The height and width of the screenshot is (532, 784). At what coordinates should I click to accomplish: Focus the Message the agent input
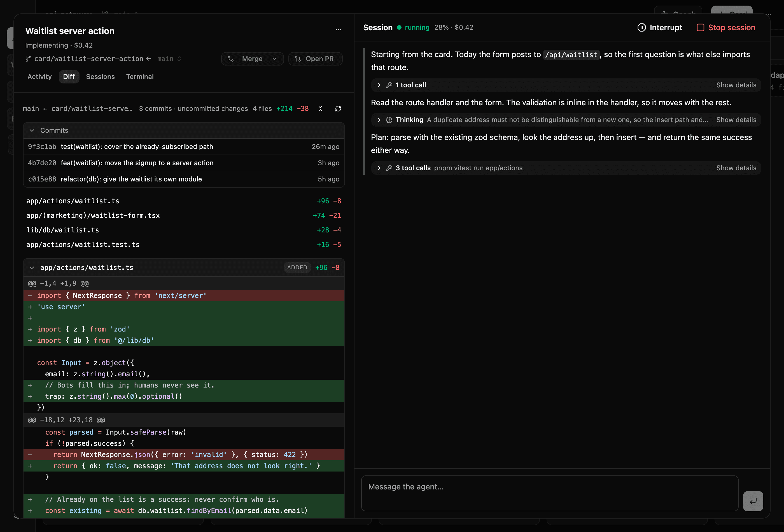[x=550, y=493]
